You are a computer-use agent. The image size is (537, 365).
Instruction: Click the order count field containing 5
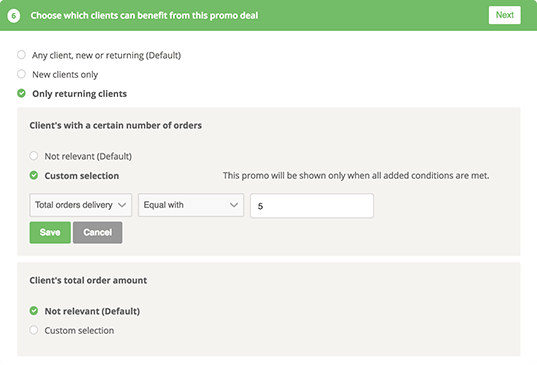coord(312,206)
